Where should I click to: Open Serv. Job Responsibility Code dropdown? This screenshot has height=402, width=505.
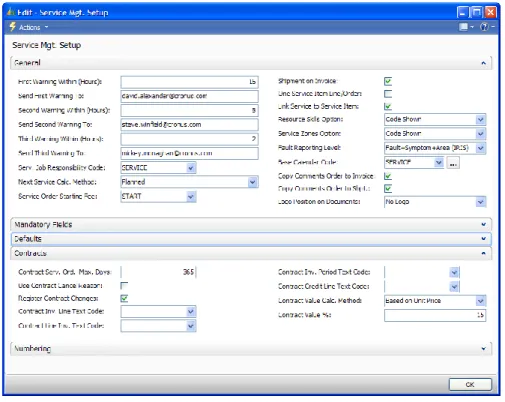[x=191, y=168]
